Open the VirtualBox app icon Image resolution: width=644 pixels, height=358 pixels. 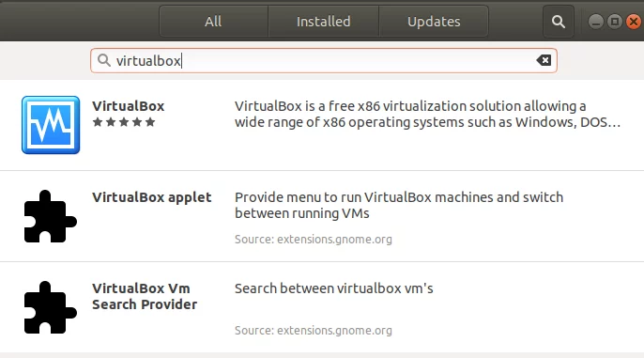coord(51,125)
